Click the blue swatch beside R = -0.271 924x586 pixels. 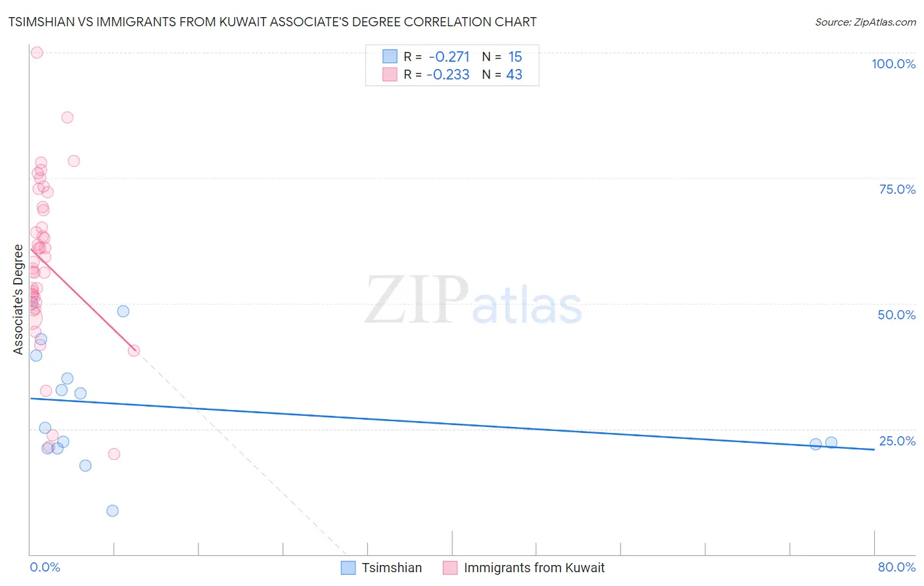click(390, 56)
